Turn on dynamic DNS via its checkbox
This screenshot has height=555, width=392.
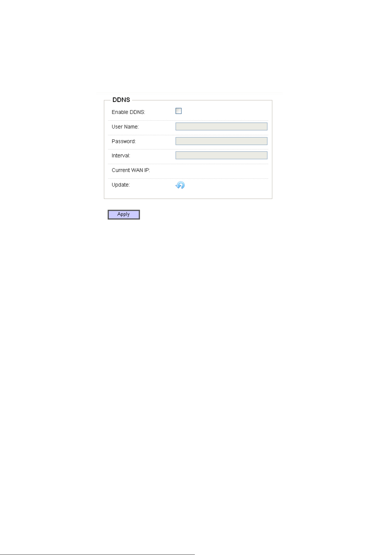[x=178, y=111]
